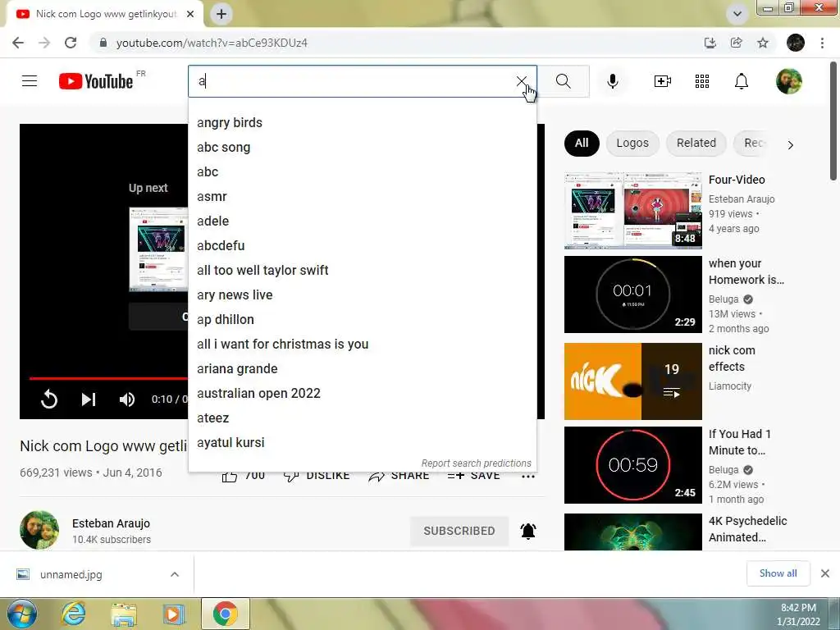Open the notifications bell in header

tap(742, 81)
